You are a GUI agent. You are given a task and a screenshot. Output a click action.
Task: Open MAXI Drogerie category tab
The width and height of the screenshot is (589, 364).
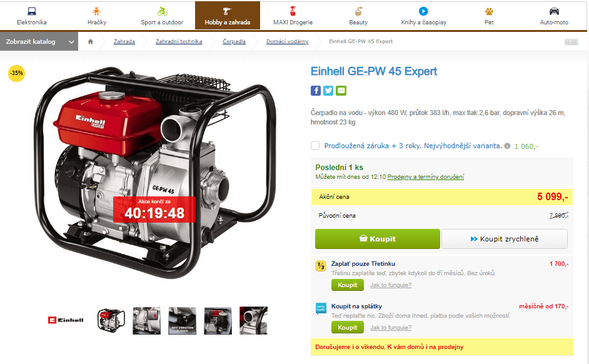point(293,16)
